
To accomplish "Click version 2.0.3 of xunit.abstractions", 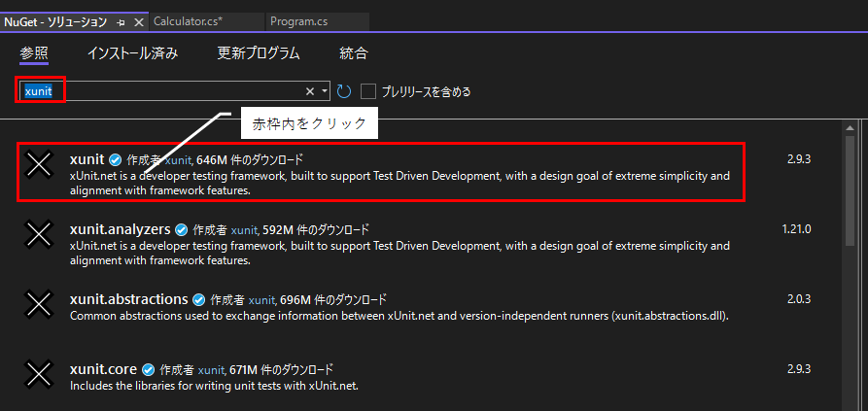I will 799,299.
